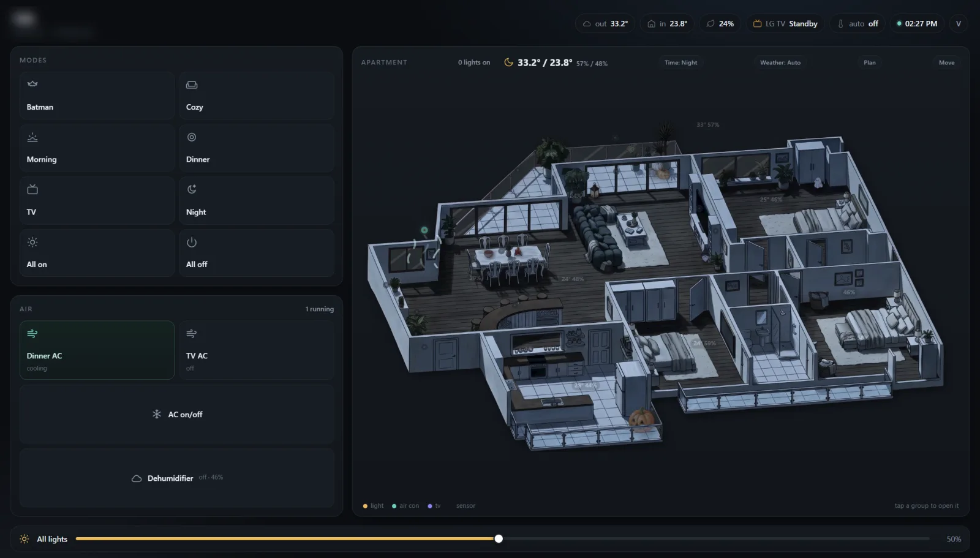Activate the Batman mode tile
Viewport: 980px width, 558px height.
tap(97, 96)
